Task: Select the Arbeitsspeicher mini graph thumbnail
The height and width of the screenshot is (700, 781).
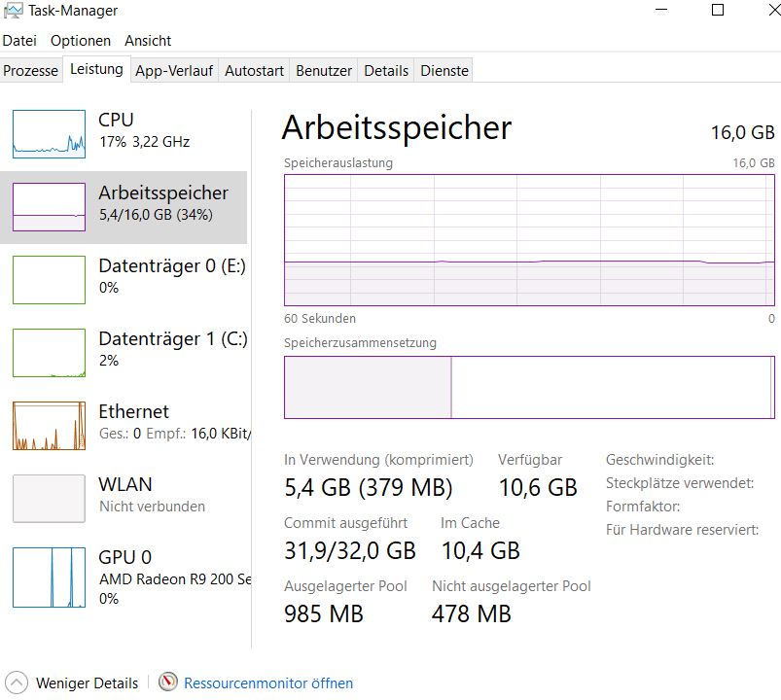Action: pos(49,206)
